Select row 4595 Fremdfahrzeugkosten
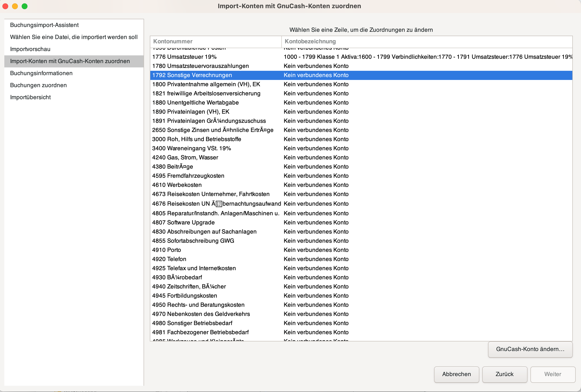 click(361, 176)
